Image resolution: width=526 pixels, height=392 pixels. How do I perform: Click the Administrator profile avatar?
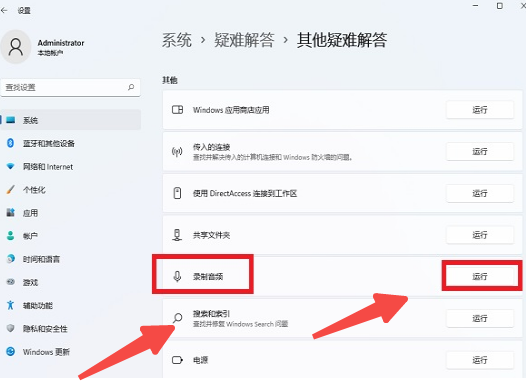click(x=16, y=47)
